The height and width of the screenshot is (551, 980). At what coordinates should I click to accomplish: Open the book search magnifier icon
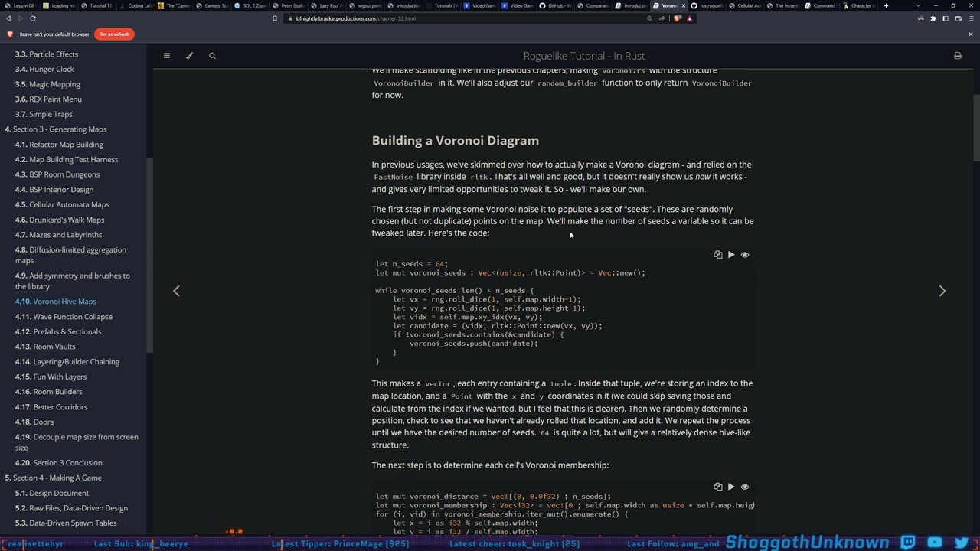click(212, 55)
